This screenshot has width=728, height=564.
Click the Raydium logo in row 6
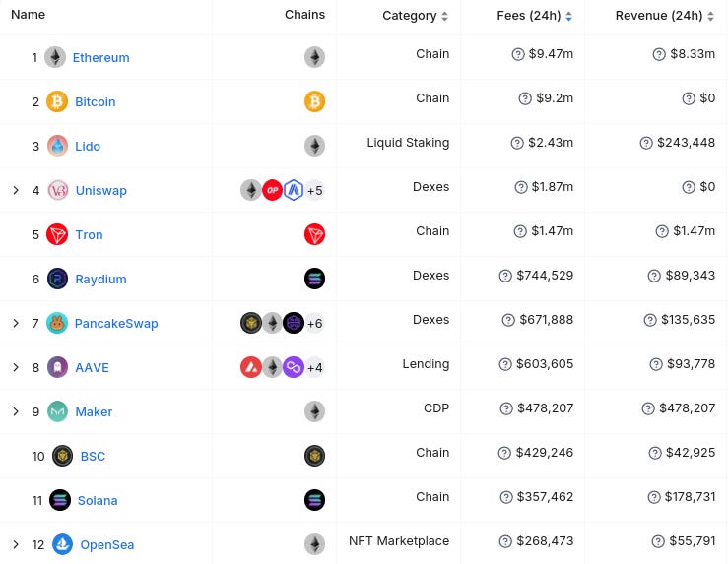point(57,279)
